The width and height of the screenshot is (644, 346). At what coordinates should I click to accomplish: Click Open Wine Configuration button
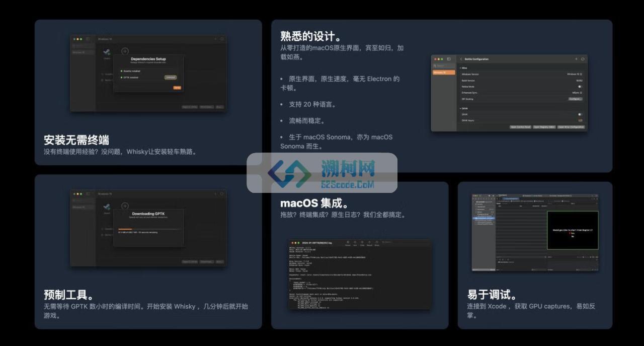click(571, 127)
